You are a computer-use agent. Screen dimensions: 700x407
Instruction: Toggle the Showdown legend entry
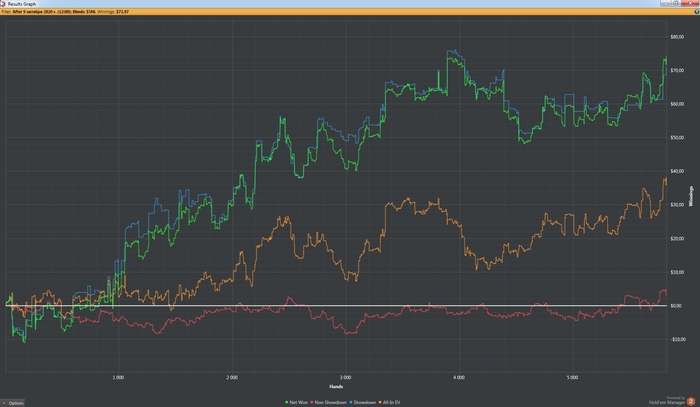tap(362, 403)
